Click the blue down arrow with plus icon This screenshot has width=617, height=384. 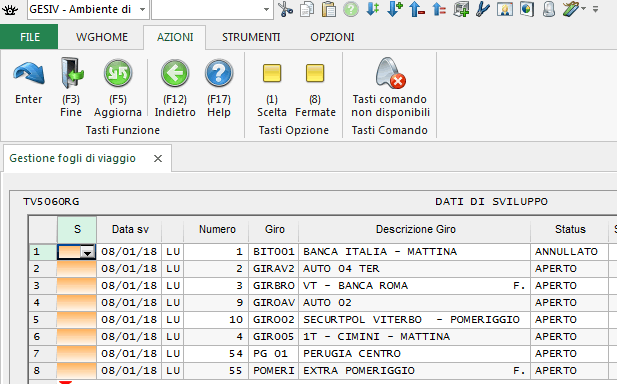(x=395, y=9)
